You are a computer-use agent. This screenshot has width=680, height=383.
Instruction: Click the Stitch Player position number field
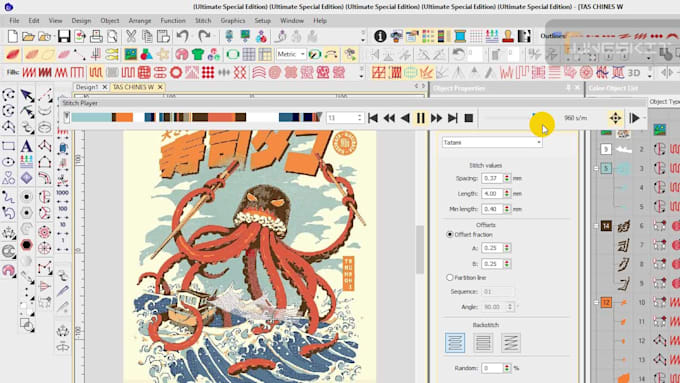coord(342,118)
